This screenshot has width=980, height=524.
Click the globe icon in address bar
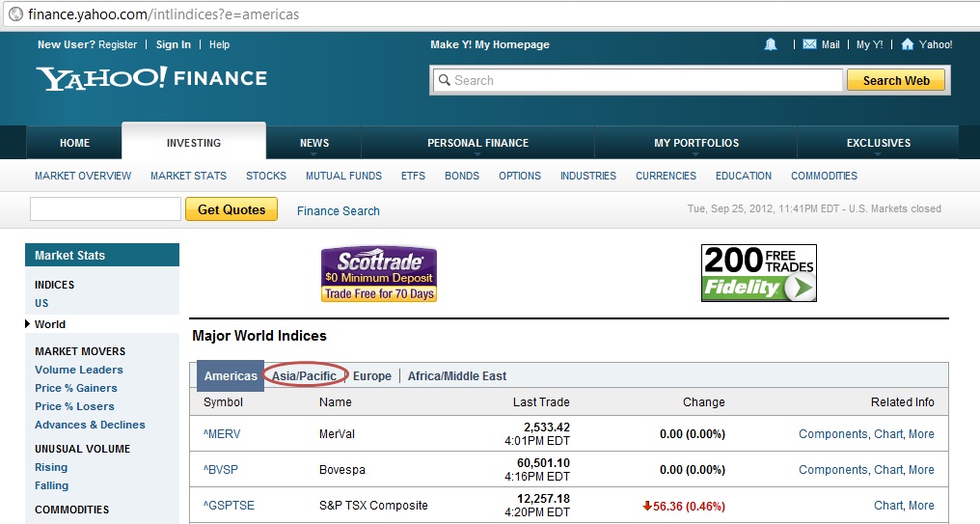click(x=15, y=14)
